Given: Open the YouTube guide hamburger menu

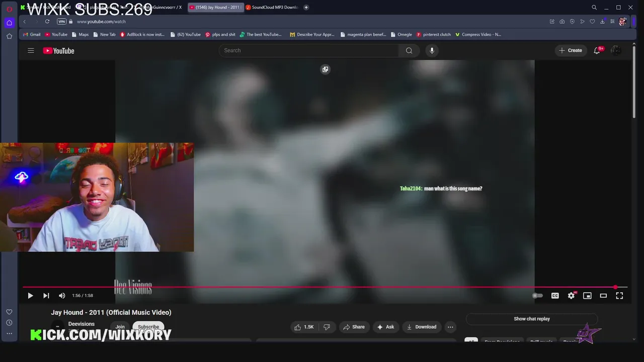Looking at the screenshot, I should pos(31,50).
